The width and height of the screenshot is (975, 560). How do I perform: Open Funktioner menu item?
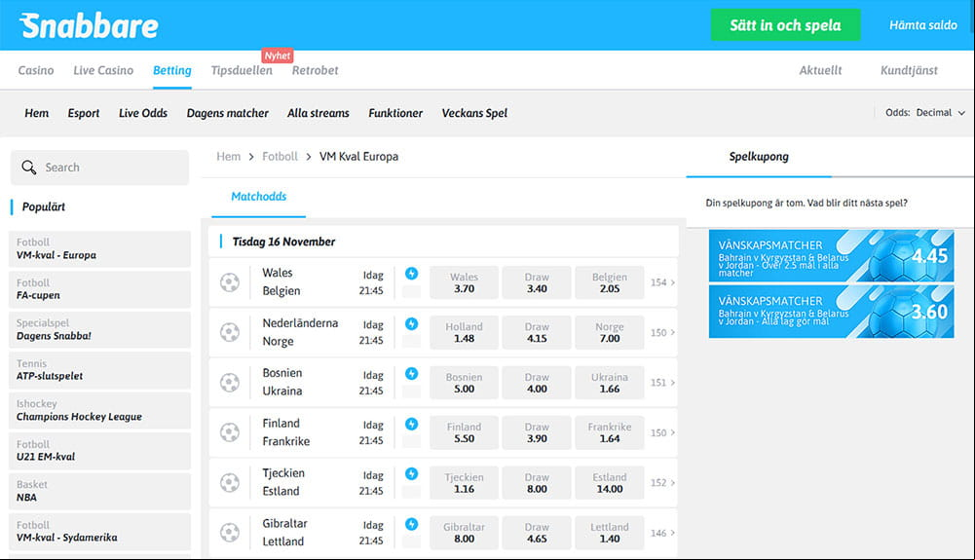395,113
